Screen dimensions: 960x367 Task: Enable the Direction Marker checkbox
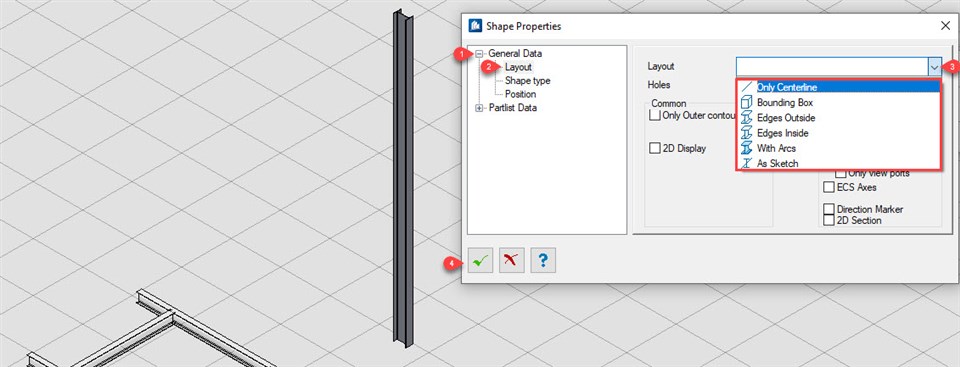coord(829,209)
